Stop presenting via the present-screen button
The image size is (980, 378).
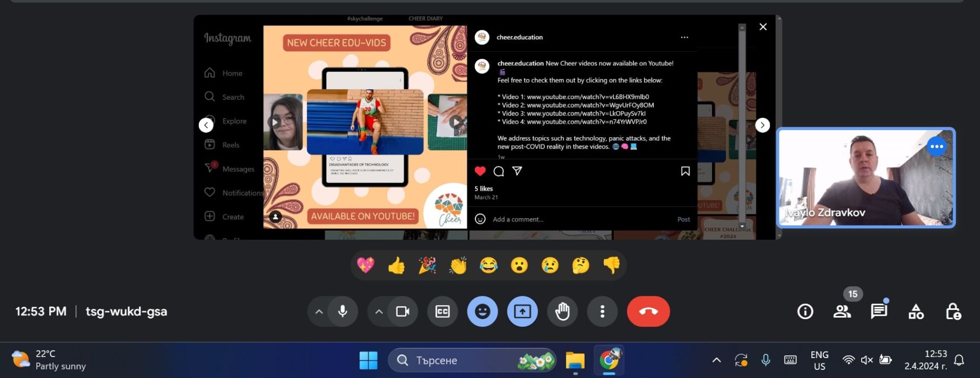[x=522, y=312]
